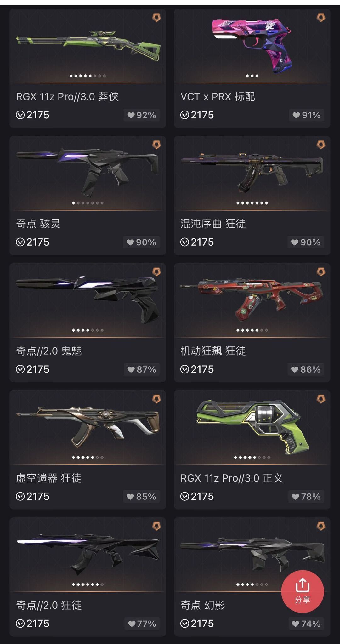Click the tier badge icon on 奇点//2.0 鬼魅
Screen dimensions: 340x644
[156, 272]
